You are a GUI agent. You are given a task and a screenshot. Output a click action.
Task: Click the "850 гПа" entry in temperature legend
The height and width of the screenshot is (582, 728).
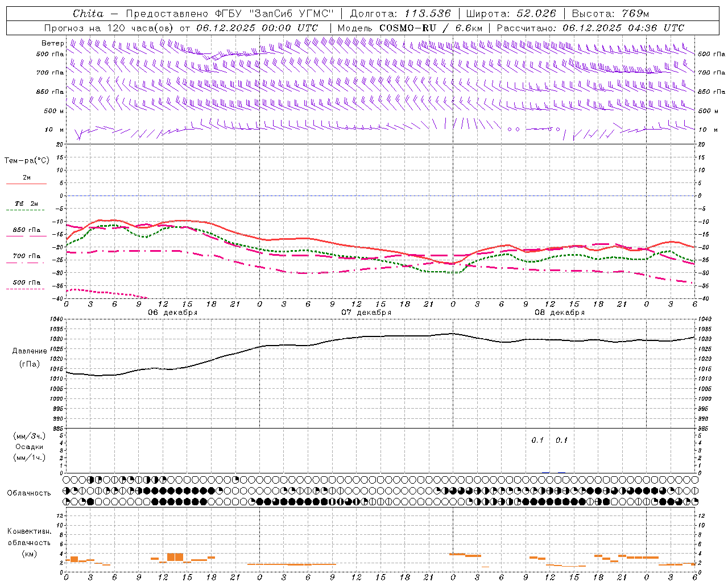pyautogui.click(x=26, y=230)
